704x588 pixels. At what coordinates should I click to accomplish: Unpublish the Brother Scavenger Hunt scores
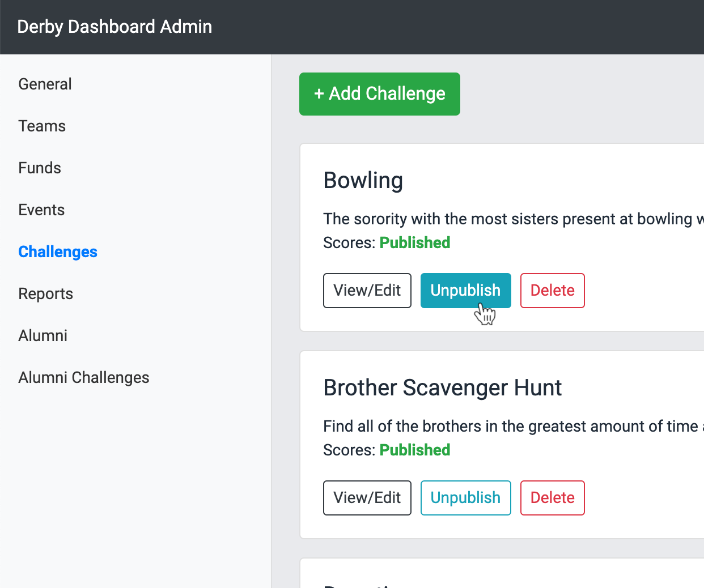click(465, 498)
